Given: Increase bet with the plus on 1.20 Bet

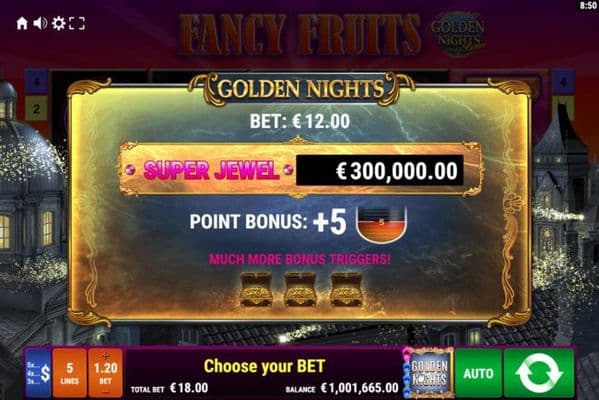Looking at the screenshot, I should (x=105, y=356).
